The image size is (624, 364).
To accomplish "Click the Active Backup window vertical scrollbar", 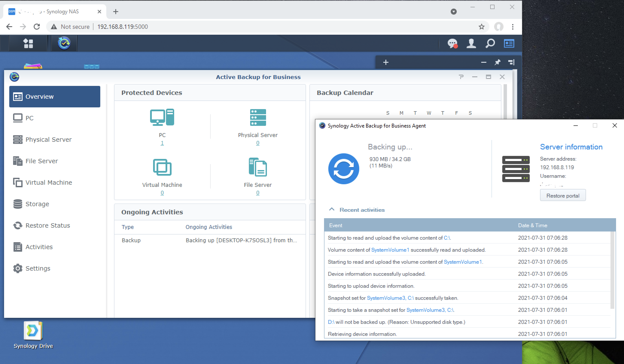I will 505,102.
